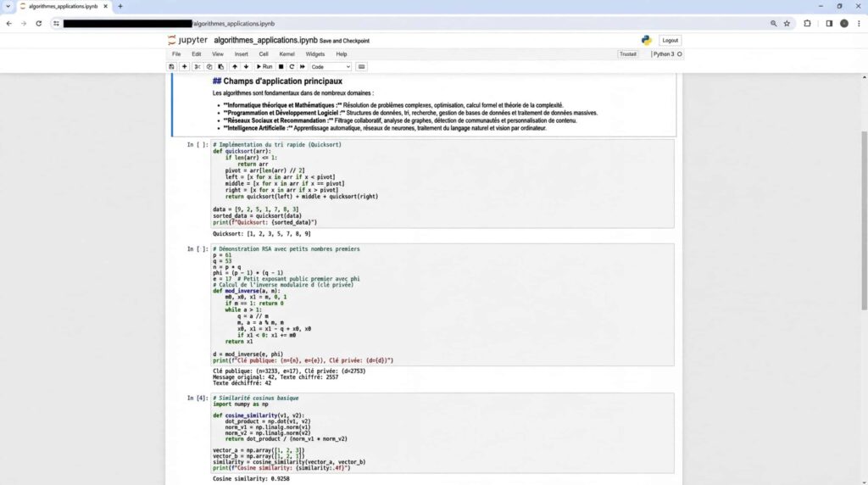The height and width of the screenshot is (485, 868).
Task: Click Save and Checkpoint status text
Action: (x=344, y=41)
